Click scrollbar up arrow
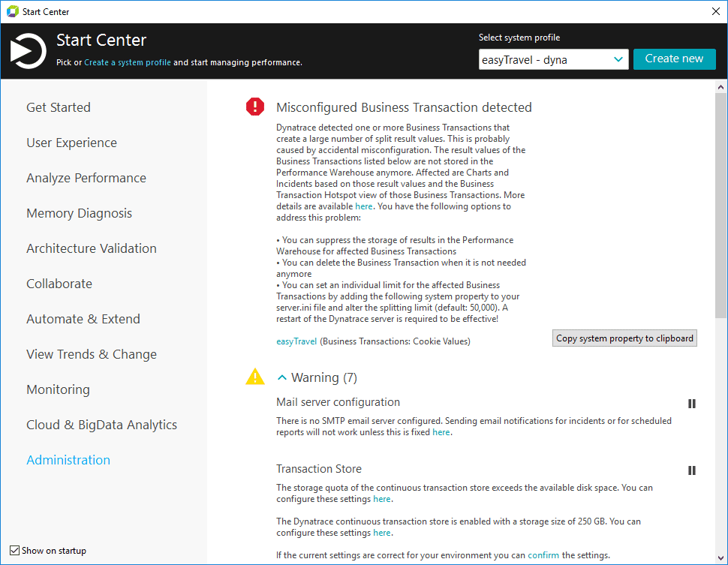This screenshot has width=728, height=565. [720, 87]
